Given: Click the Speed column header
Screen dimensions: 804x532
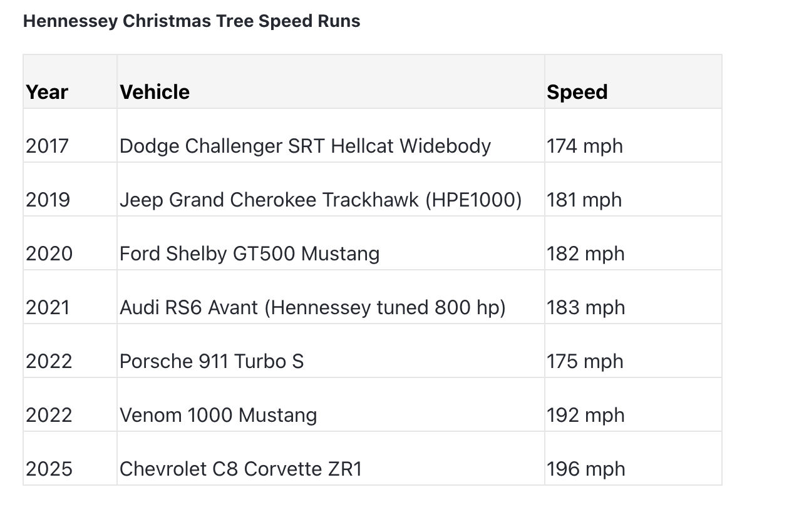Looking at the screenshot, I should (x=633, y=82).
